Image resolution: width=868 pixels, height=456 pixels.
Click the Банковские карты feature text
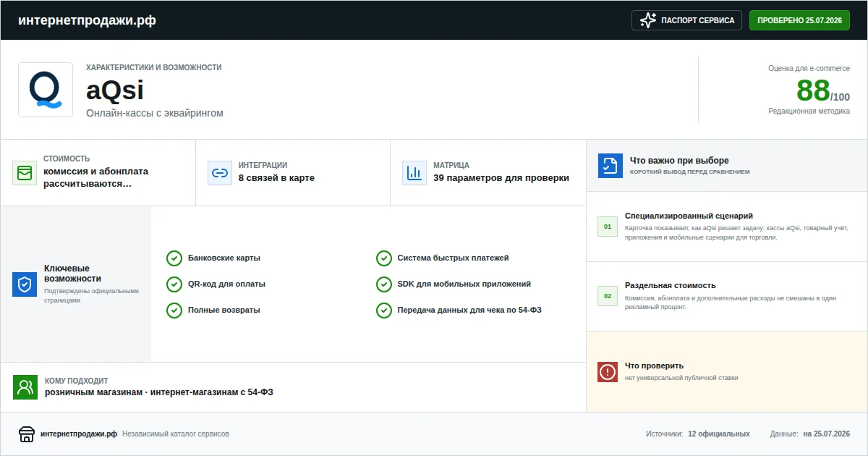point(224,258)
